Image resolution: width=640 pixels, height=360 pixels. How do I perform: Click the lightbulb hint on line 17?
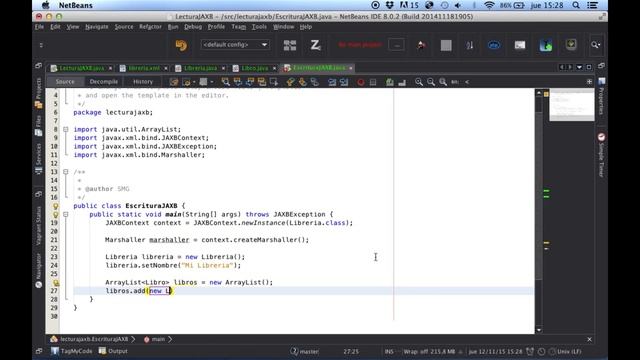[x=56, y=206]
